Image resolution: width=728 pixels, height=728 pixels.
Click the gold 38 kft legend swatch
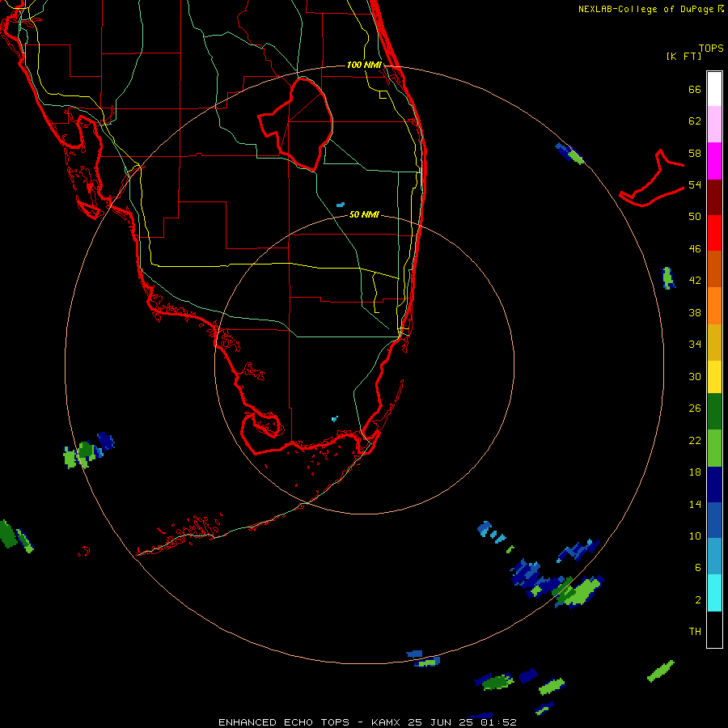click(x=714, y=342)
